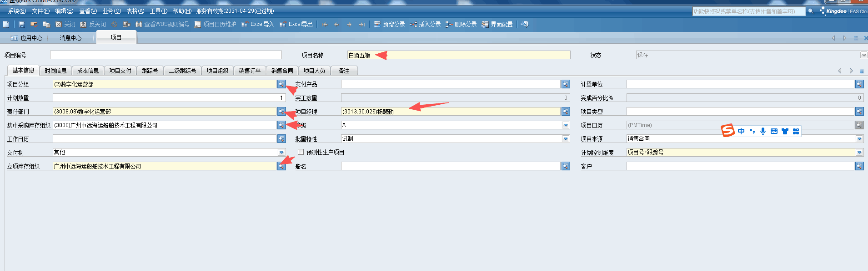This screenshot has height=271, width=868.
Task: Click search magnifier next to the shortcut box
Action: (811, 11)
